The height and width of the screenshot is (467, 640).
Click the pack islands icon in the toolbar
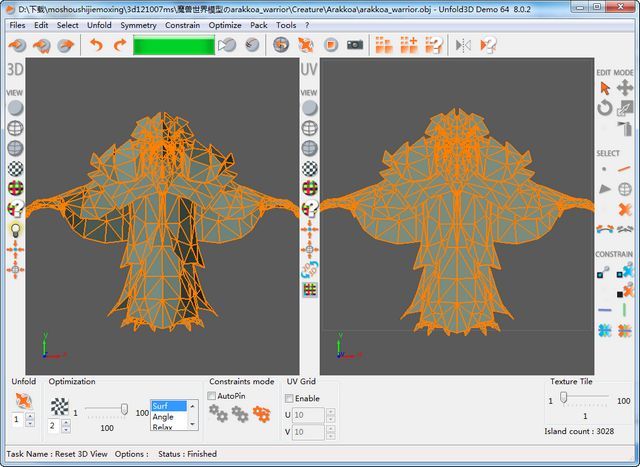tap(384, 44)
